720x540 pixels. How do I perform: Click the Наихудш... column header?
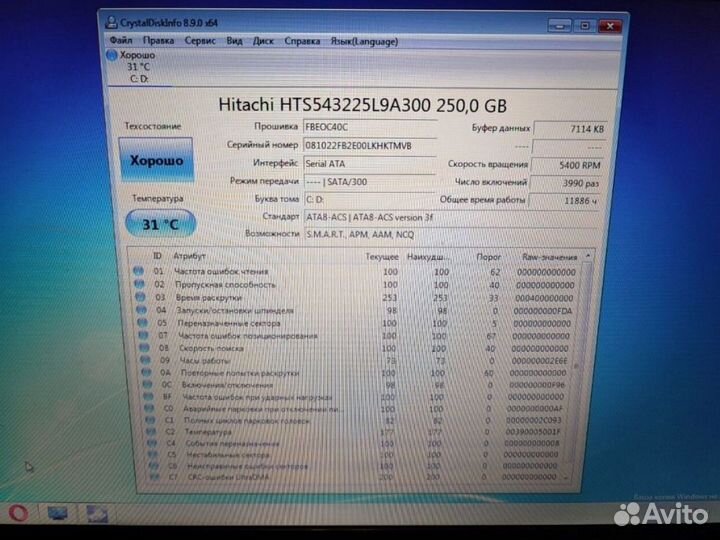[x=428, y=257]
